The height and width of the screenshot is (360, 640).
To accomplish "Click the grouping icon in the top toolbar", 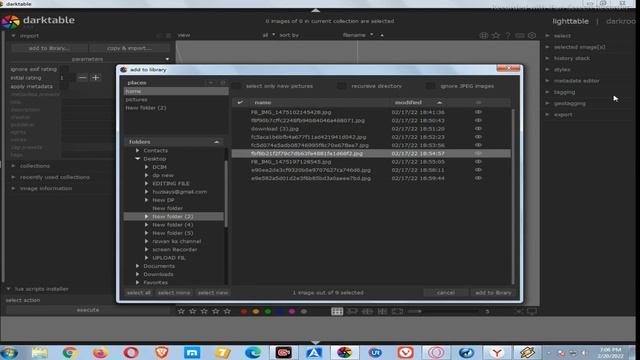I will (484, 36).
